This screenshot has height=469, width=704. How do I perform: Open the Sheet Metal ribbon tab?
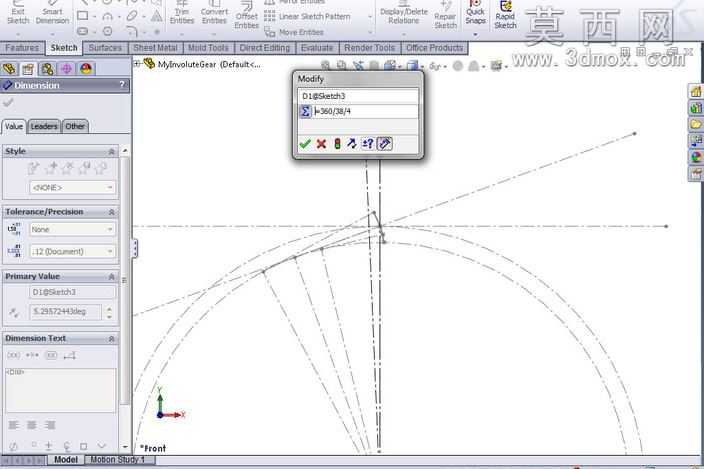point(155,48)
